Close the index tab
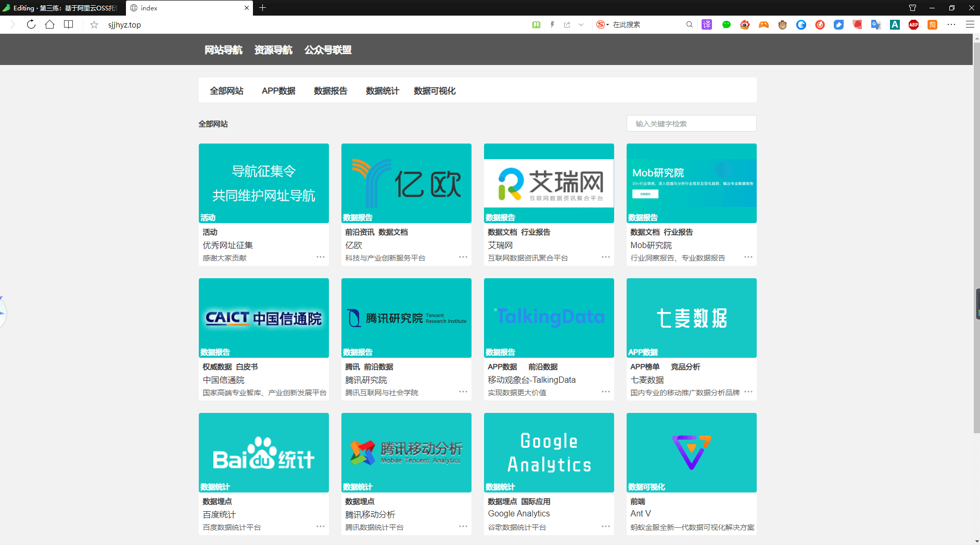This screenshot has height=545, width=980. [x=247, y=8]
